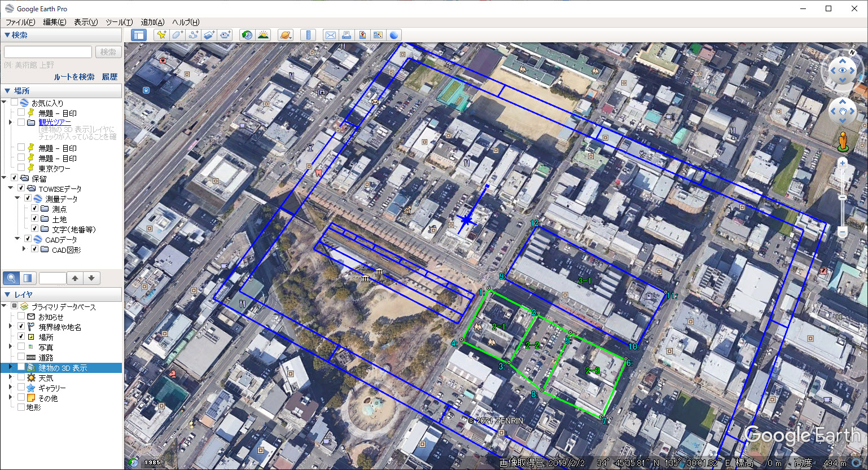Click the places filter text box

(x=52, y=278)
